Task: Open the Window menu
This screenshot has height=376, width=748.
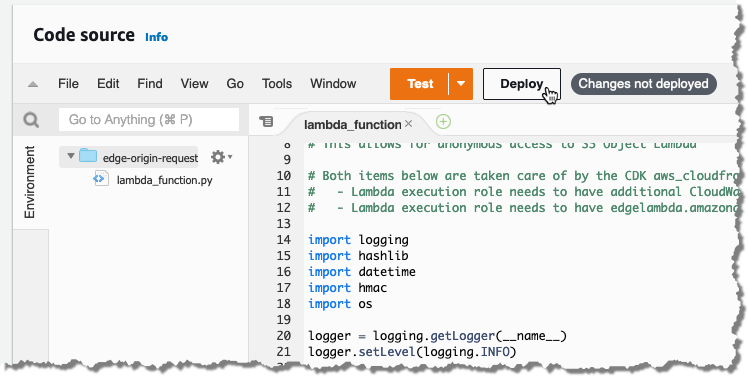Action: pyautogui.click(x=333, y=84)
